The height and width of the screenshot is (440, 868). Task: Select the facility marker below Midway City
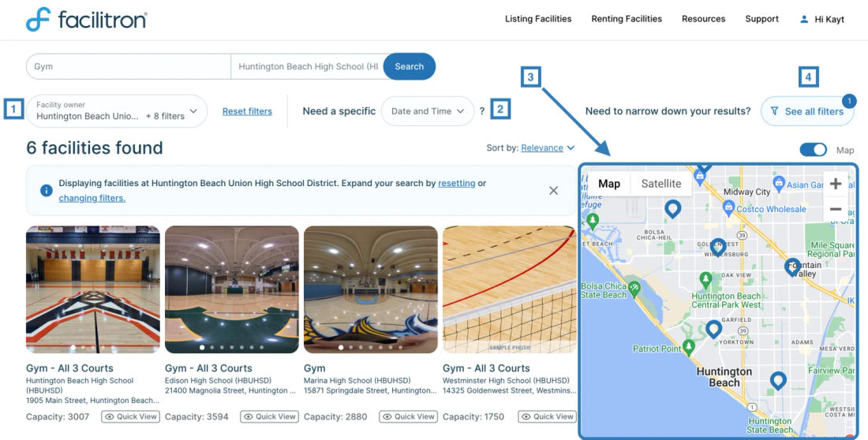click(672, 208)
